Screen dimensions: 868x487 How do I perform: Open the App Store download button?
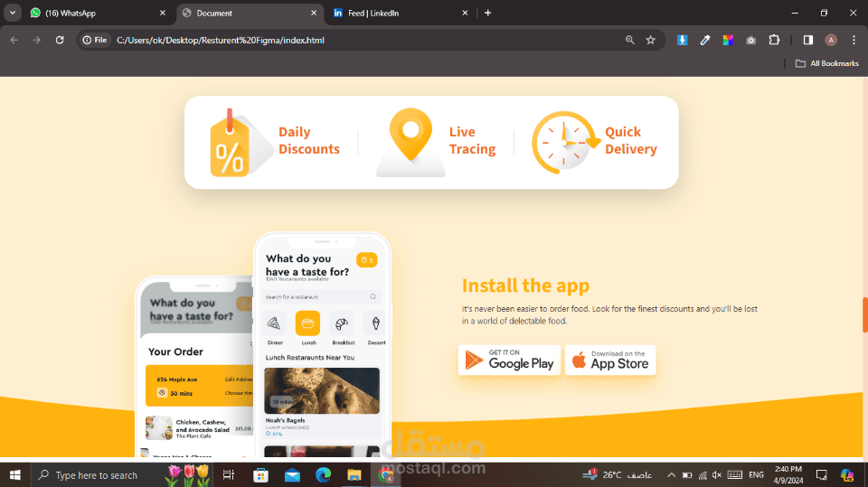610,361
